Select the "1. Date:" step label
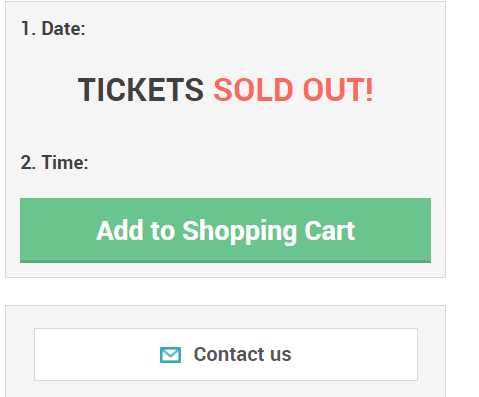 click(53, 28)
